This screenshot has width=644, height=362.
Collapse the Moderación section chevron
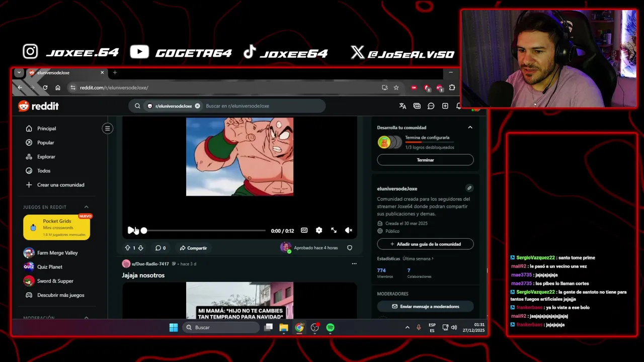pyautogui.click(x=86, y=318)
